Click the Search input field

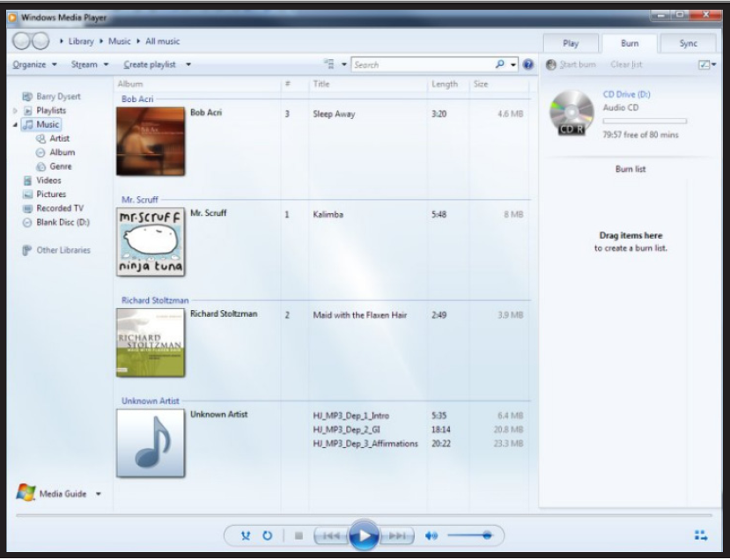coord(423,64)
